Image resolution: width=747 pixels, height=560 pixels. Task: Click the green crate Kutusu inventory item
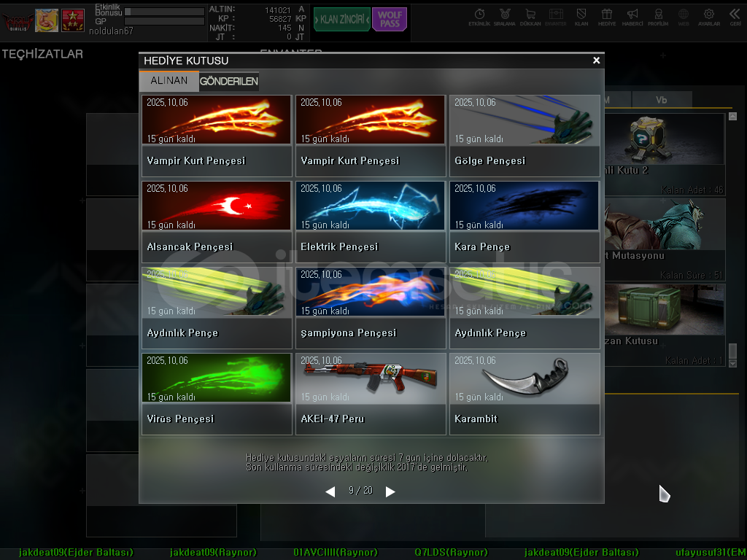pyautogui.click(x=665, y=325)
